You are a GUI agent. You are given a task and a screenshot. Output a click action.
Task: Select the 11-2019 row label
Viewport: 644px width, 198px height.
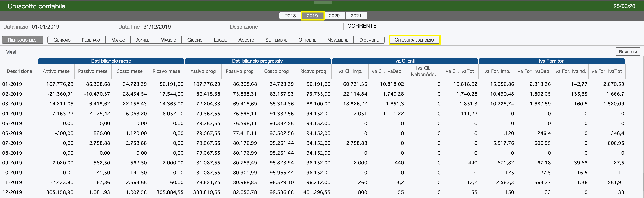12,182
